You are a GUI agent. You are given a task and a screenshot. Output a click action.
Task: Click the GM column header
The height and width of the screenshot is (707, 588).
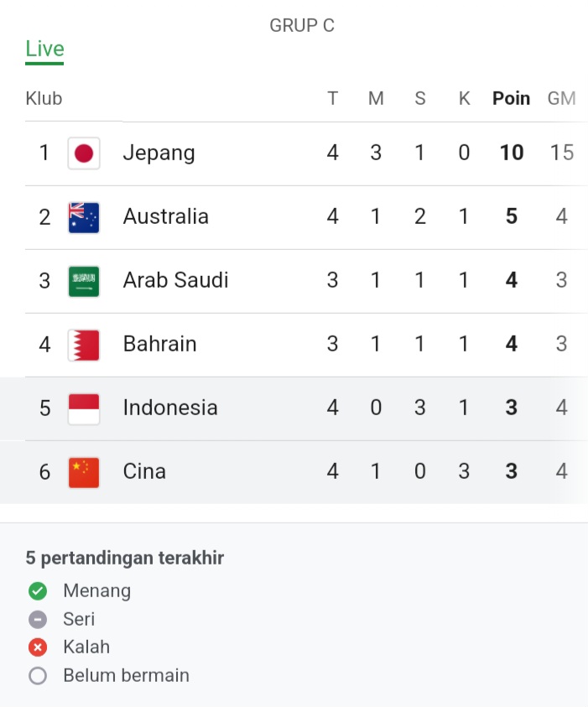[x=561, y=98]
